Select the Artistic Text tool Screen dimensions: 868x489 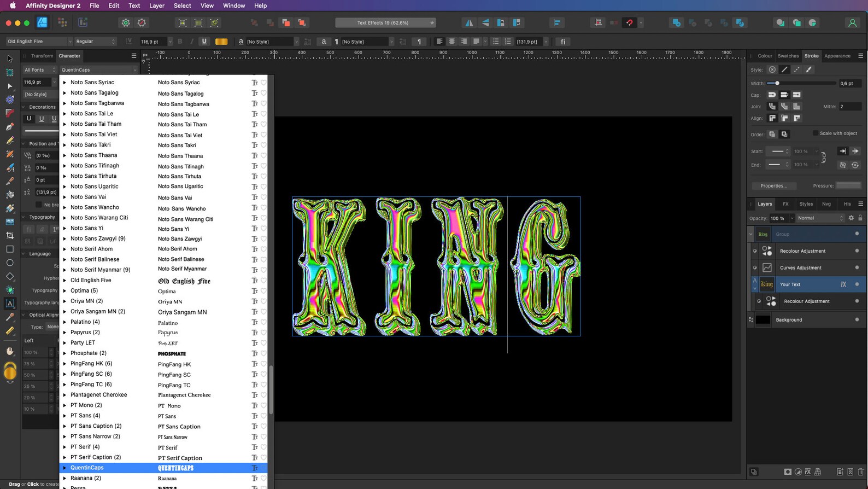click(x=10, y=304)
